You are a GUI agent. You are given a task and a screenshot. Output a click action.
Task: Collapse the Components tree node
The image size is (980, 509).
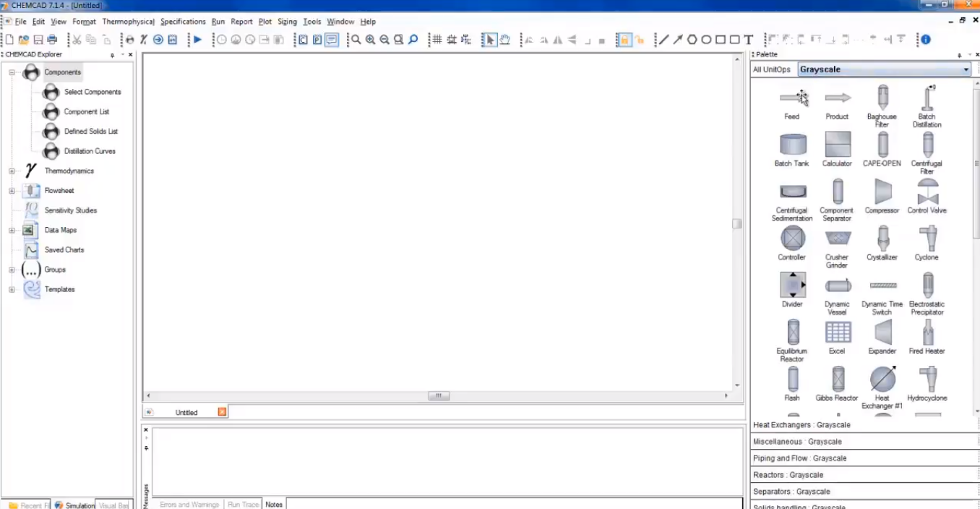[x=12, y=72]
